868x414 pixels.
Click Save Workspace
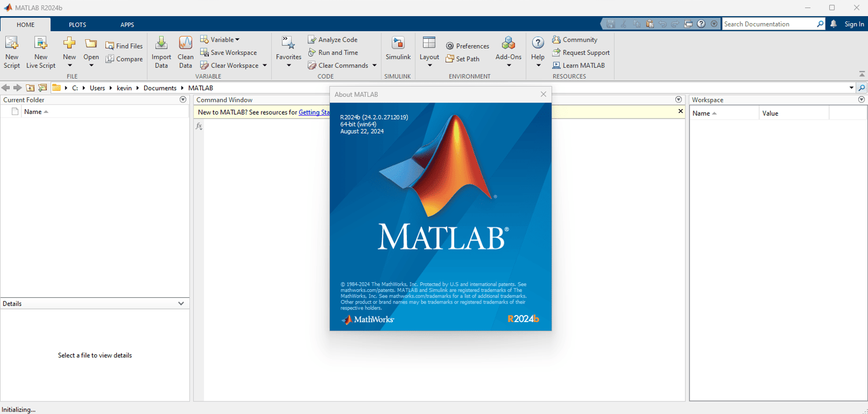tap(229, 53)
